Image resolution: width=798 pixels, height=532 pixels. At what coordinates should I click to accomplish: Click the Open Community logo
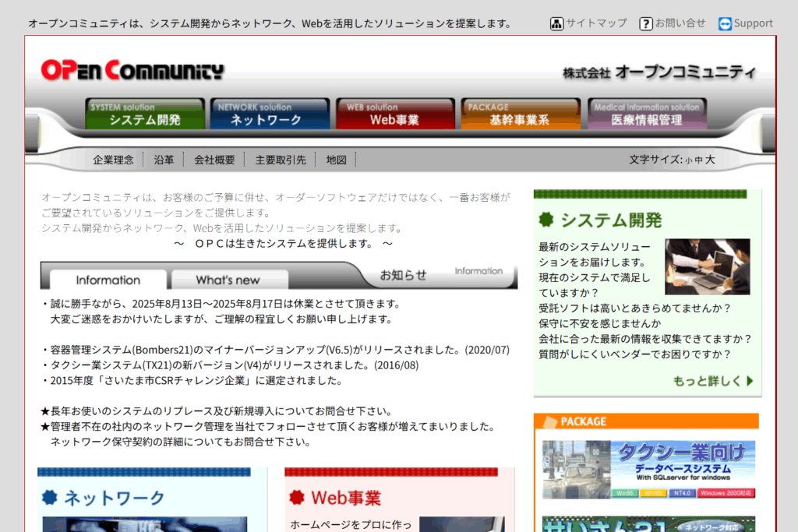[132, 71]
